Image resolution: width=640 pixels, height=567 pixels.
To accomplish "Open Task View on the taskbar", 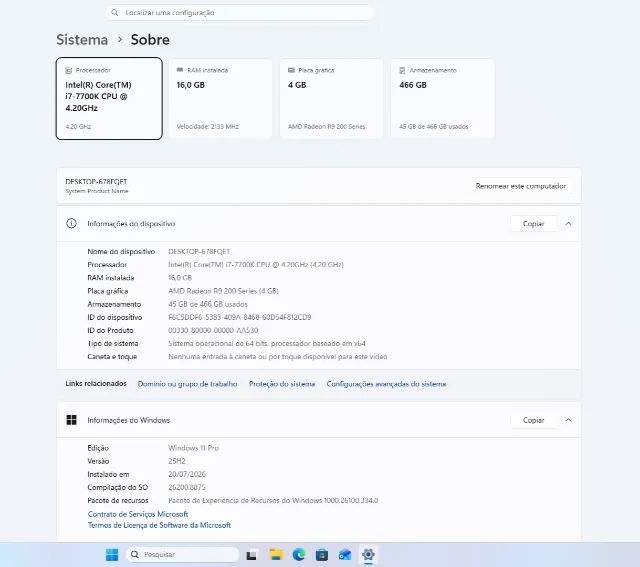I will pos(251,555).
